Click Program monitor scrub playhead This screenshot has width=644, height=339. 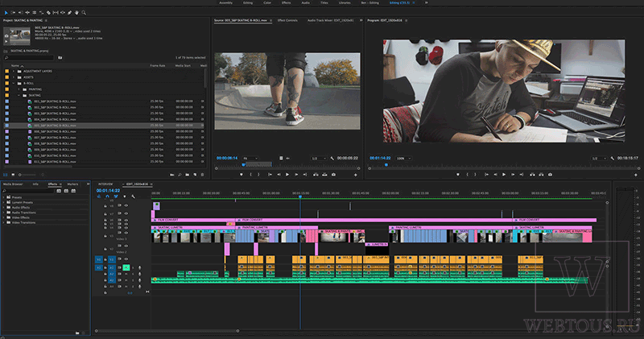tap(386, 165)
